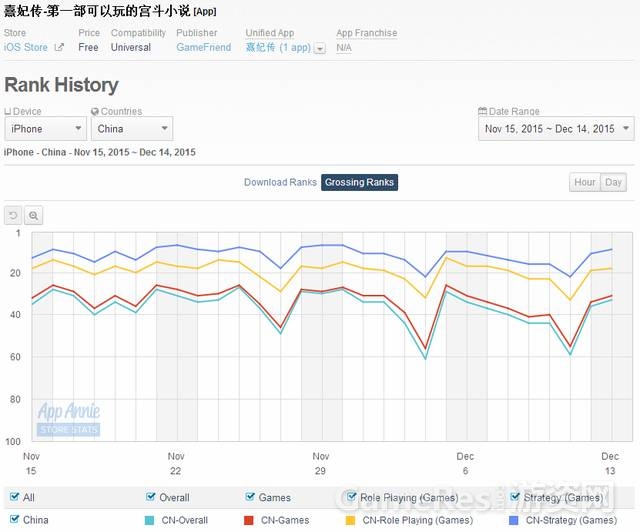The width and height of the screenshot is (640, 532).
Task: Open the iOS Store external link icon
Action: click(x=59, y=47)
